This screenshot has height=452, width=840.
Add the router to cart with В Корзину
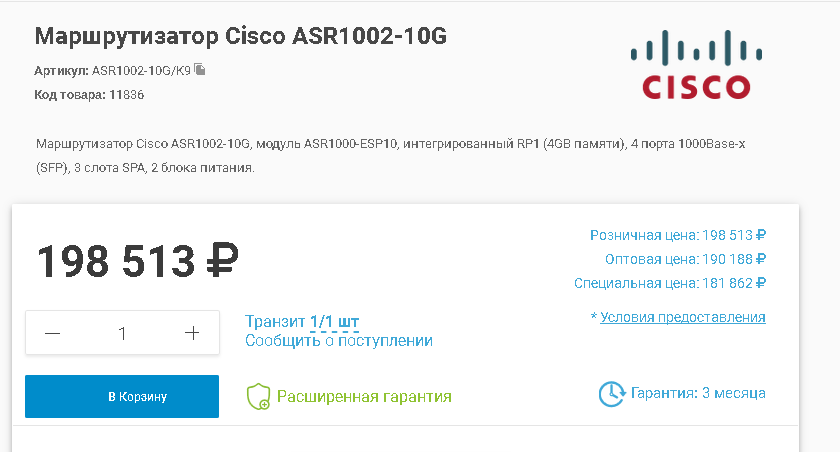point(122,396)
